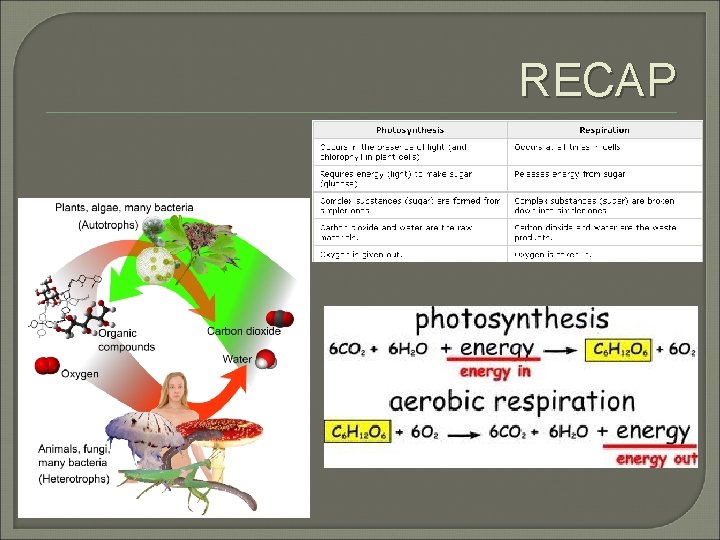Click the '(Heterotrophs)' label
720x540 pixels.
[x=74, y=479]
